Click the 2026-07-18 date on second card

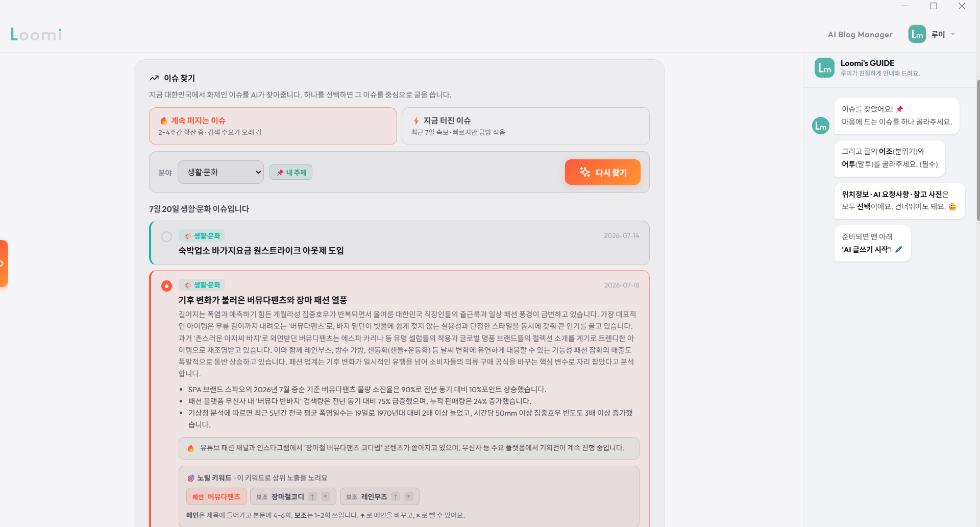pyautogui.click(x=621, y=285)
